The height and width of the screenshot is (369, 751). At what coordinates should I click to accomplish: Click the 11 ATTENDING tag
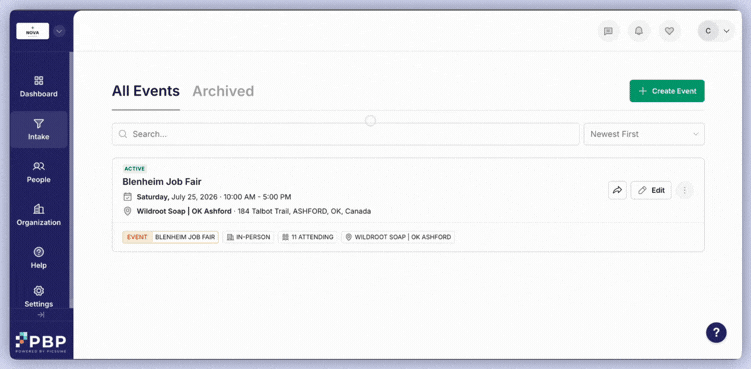(307, 237)
